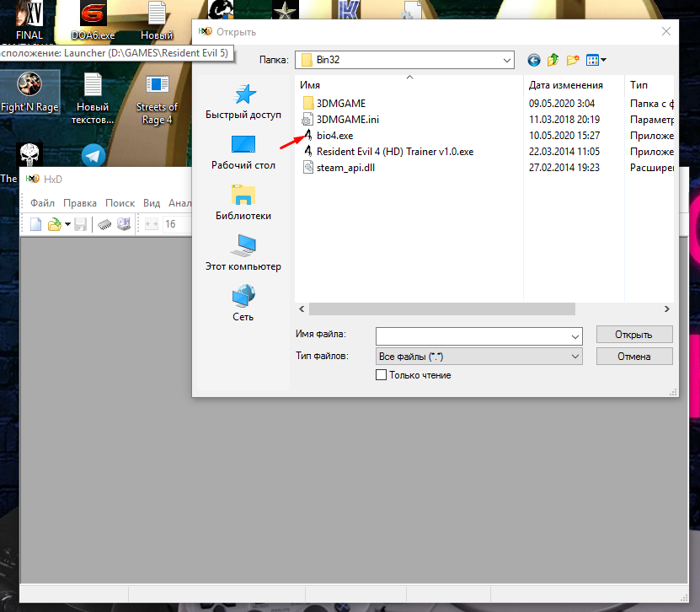700x612 pixels.
Task: Select the Новый текстов... desktop file icon
Action: click(93, 99)
